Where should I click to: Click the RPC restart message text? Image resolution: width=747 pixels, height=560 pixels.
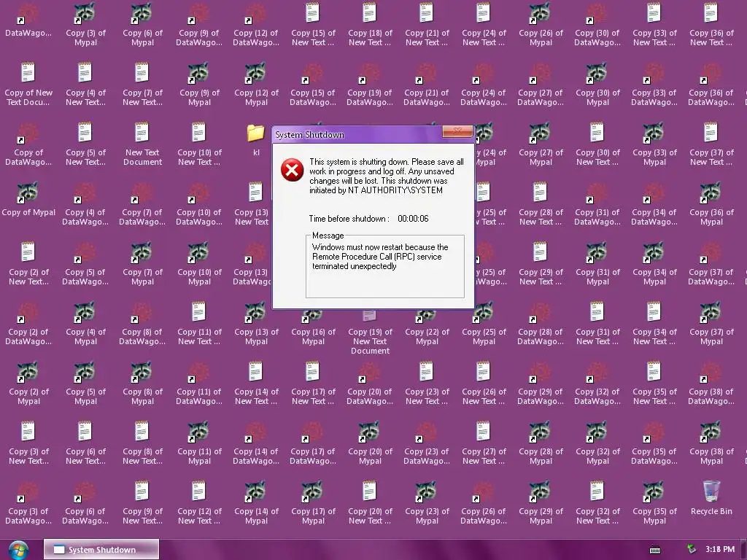pyautogui.click(x=380, y=257)
